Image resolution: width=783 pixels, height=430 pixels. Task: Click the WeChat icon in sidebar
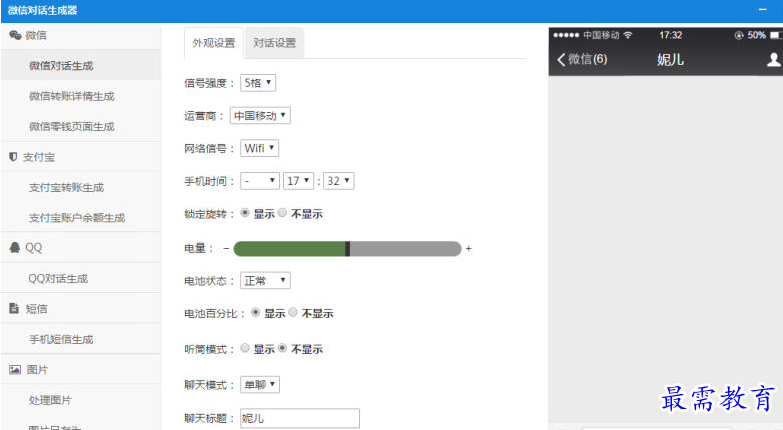pos(15,35)
